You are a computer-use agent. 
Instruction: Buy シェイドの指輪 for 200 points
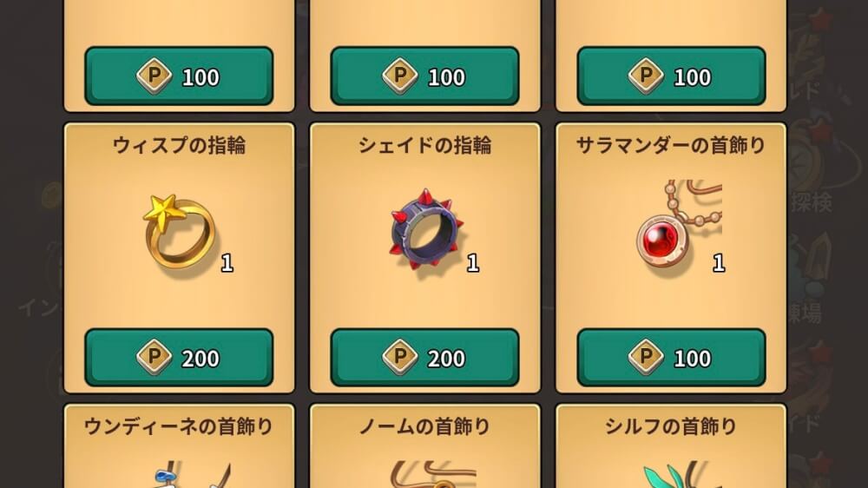(x=424, y=357)
